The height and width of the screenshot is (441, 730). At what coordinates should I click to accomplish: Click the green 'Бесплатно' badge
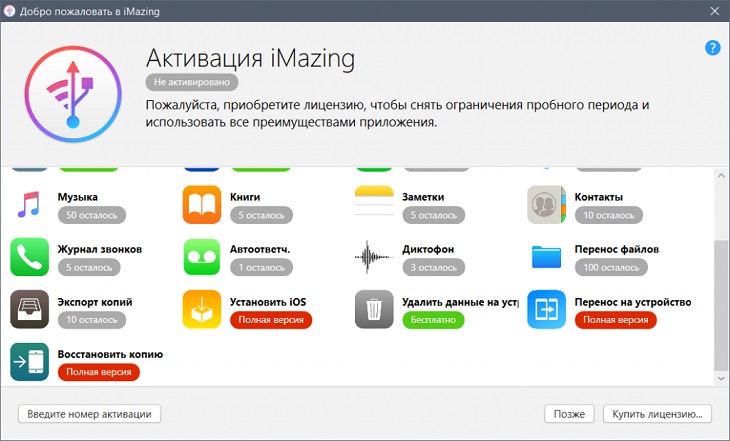433,320
